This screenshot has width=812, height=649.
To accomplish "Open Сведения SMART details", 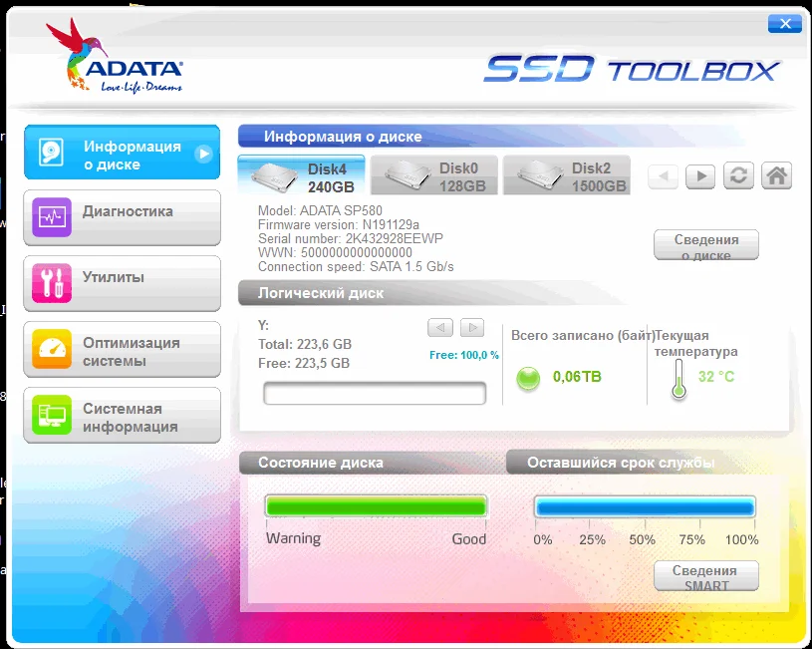I will pos(706,576).
